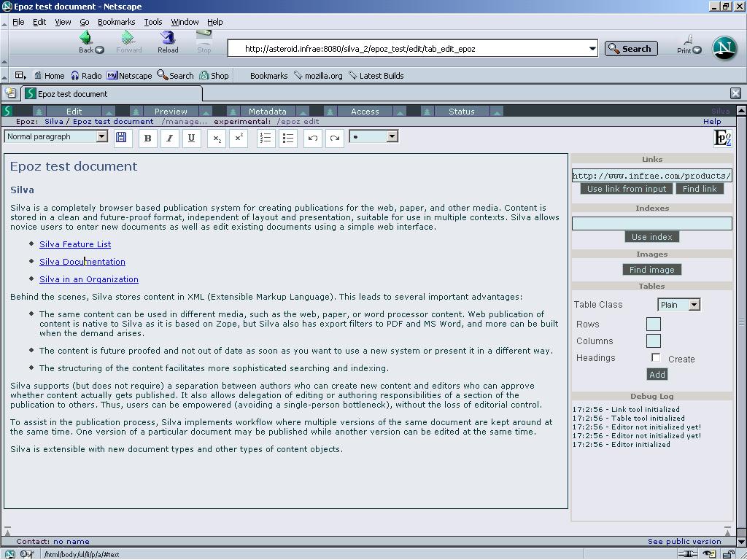
Task: Click the See public version link
Action: tap(684, 542)
